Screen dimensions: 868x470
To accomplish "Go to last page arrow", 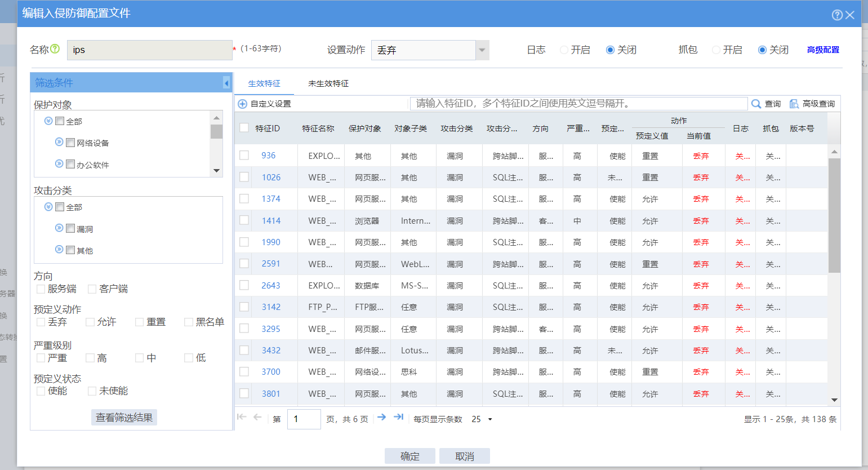I will [398, 417].
